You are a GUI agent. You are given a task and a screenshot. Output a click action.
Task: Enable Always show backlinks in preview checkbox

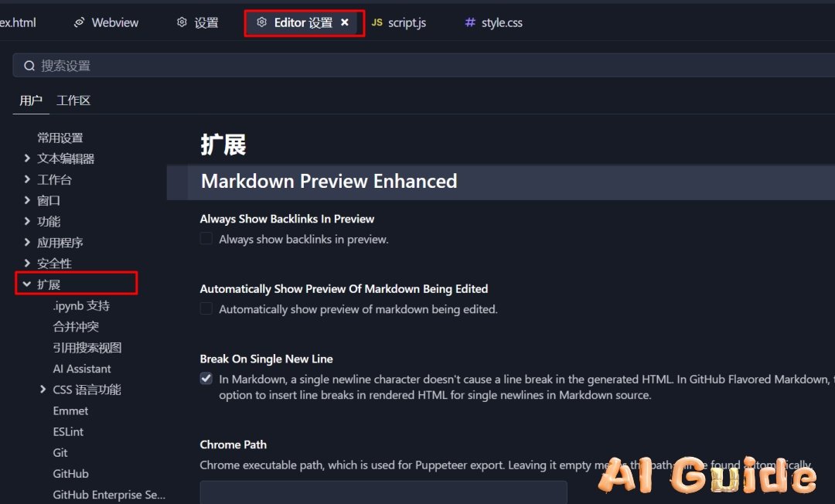[206, 238]
